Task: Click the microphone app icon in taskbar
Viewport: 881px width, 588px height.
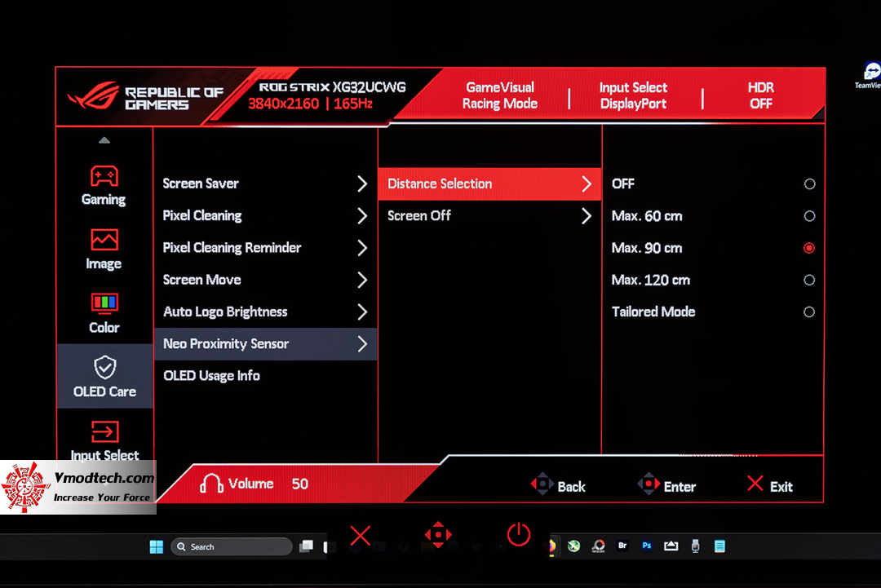Action: click(x=696, y=546)
